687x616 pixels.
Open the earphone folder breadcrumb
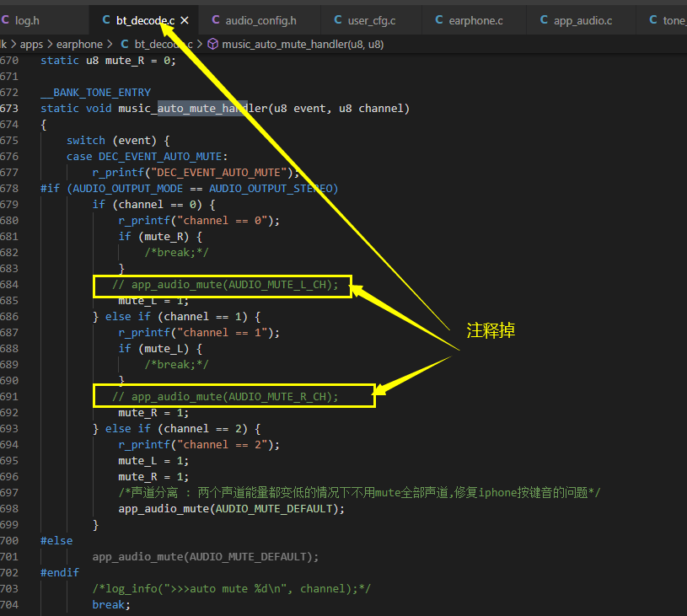tap(79, 45)
